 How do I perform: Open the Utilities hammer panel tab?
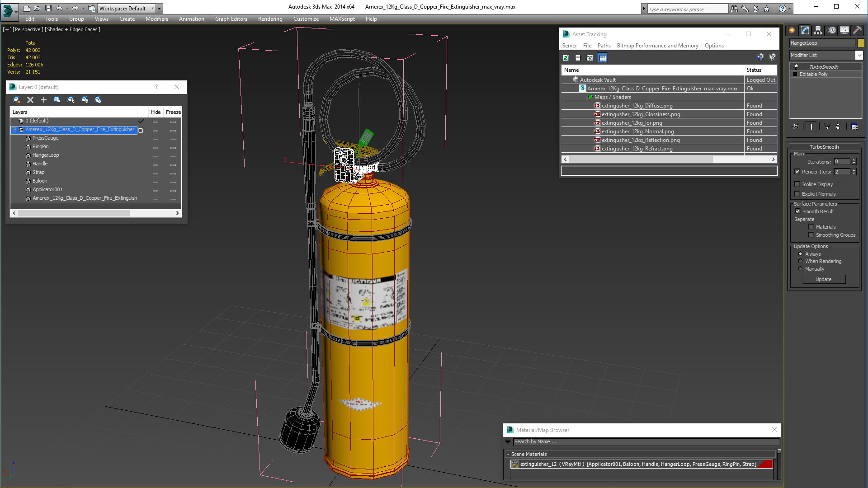pos(857,30)
